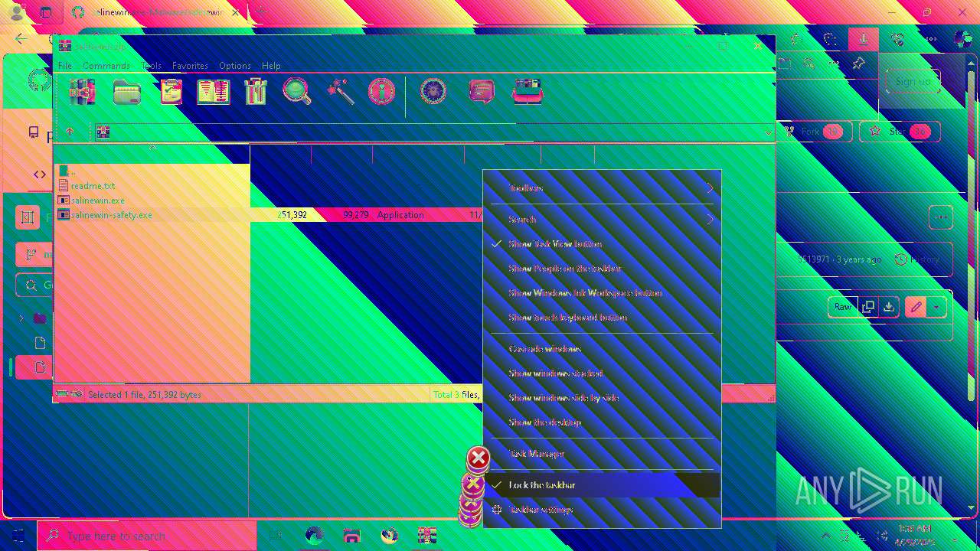The height and width of the screenshot is (551, 980).
Task: Click the WinRAR up one level arrow
Action: (x=70, y=132)
